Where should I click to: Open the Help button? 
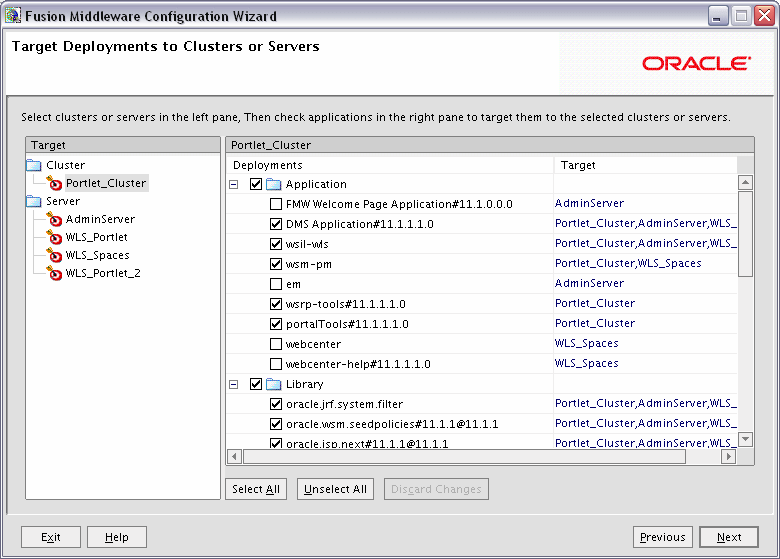[117, 537]
